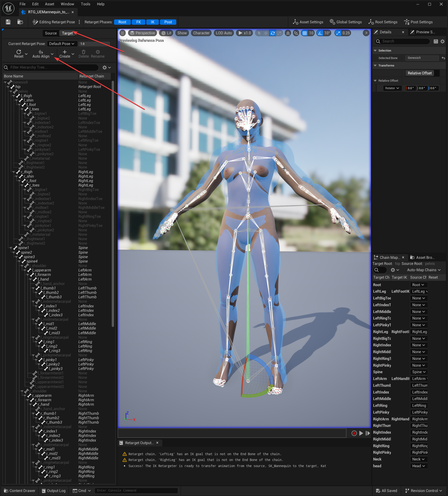
Task: Create a new retarget pose
Action: coord(65,54)
